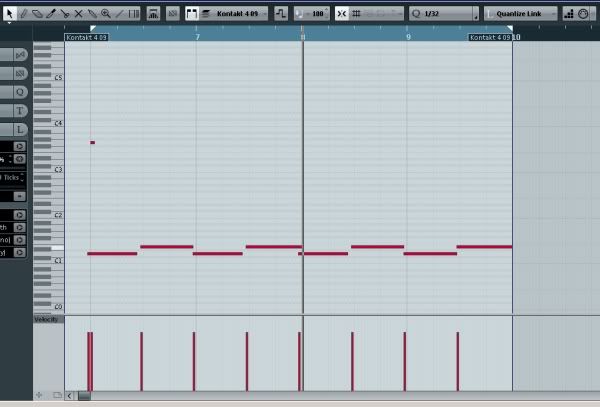Open the Quantize Link length dropdown
The width and height of the screenshot is (600, 407).
point(520,14)
